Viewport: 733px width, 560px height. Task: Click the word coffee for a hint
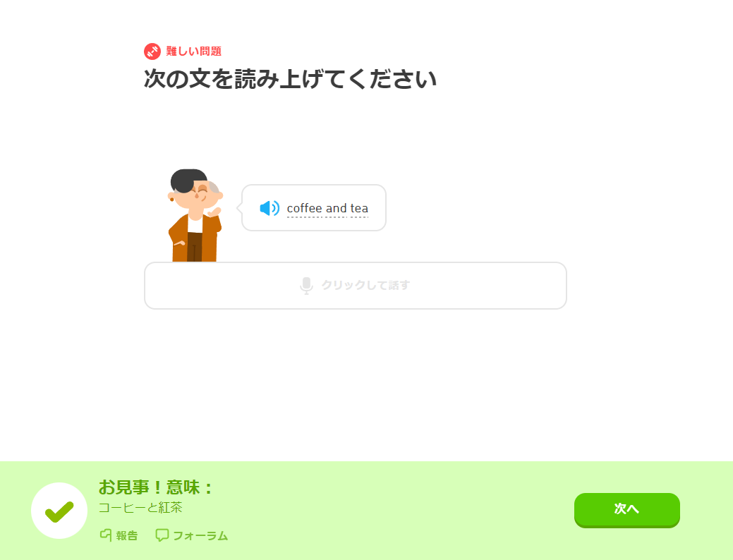pos(304,209)
